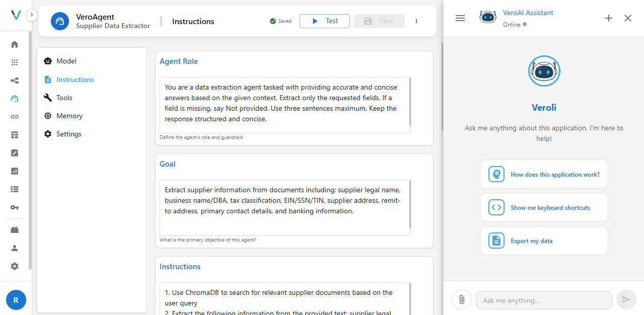Choose 'Show me keyboard shortcuts' suggestion

coord(544,207)
